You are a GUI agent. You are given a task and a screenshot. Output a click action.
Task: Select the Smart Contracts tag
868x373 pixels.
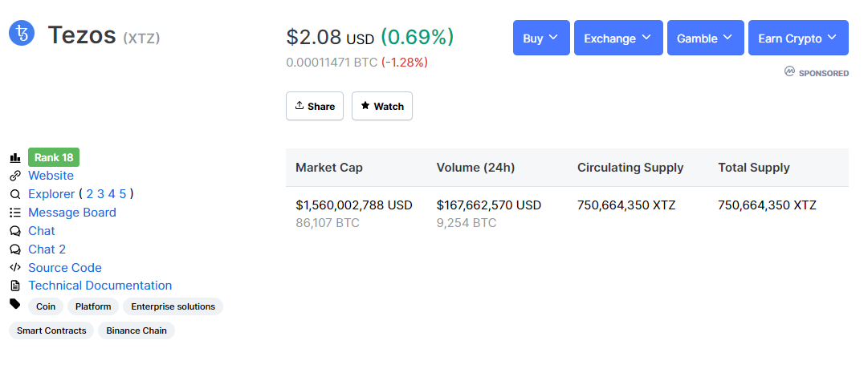tap(51, 330)
